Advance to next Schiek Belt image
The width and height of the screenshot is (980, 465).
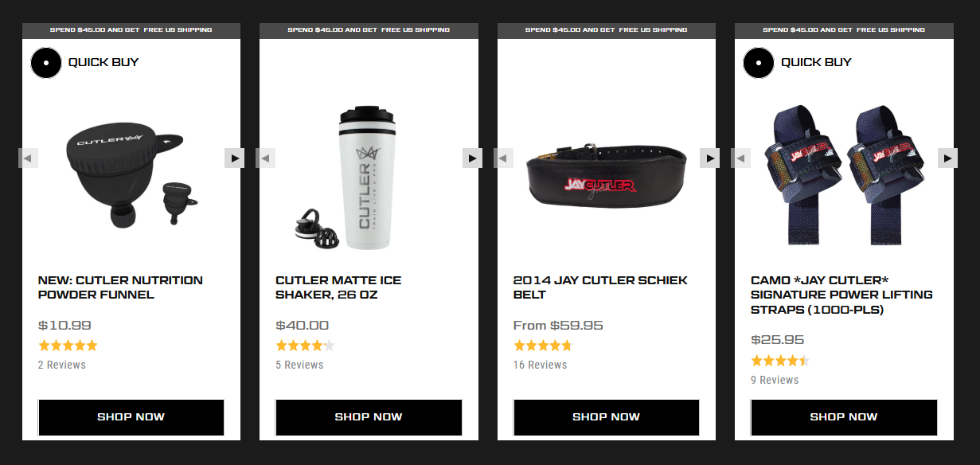click(709, 158)
